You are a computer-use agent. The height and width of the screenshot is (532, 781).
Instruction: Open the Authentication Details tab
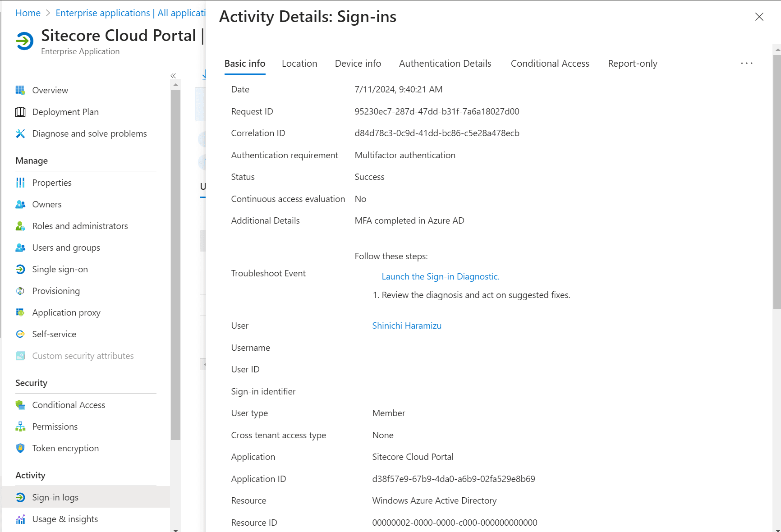445,64
